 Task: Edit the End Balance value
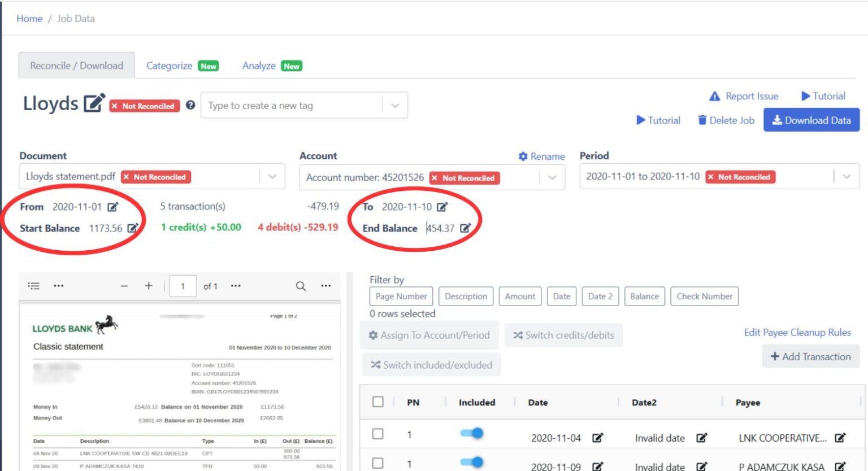coord(465,228)
